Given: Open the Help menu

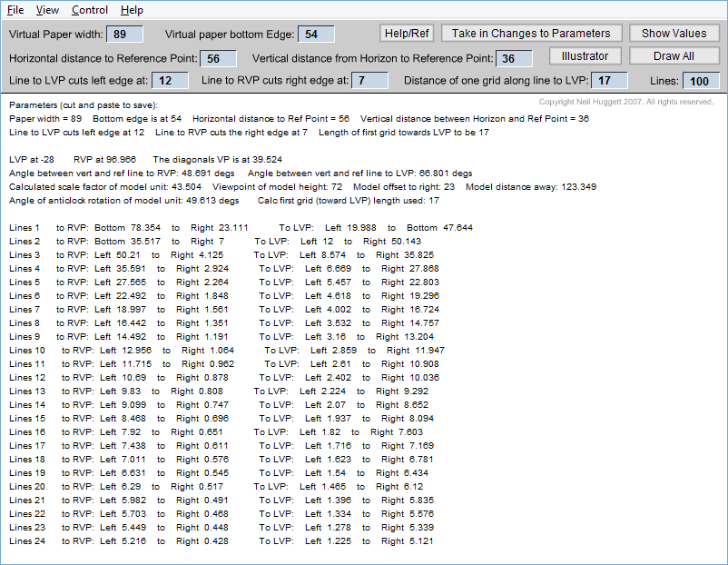Looking at the screenshot, I should [x=132, y=10].
